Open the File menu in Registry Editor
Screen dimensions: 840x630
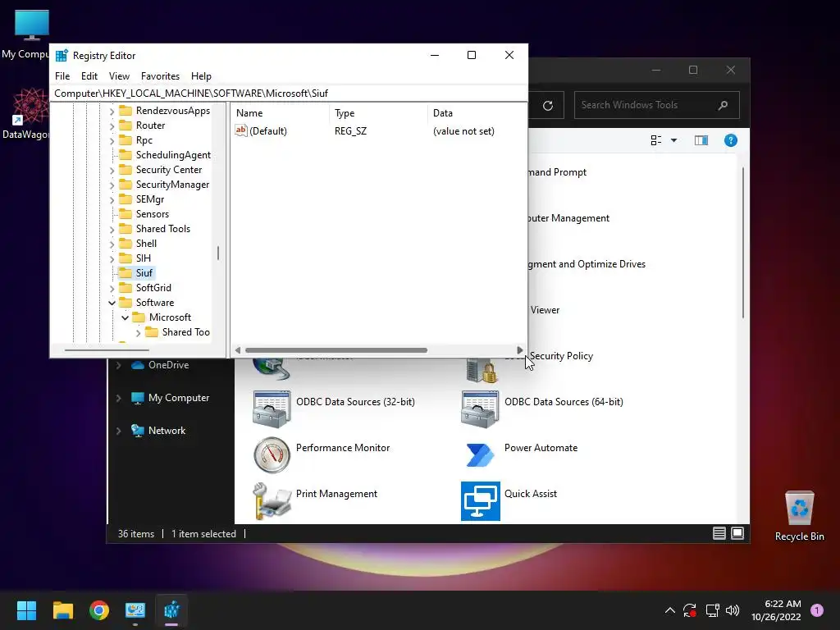click(62, 76)
